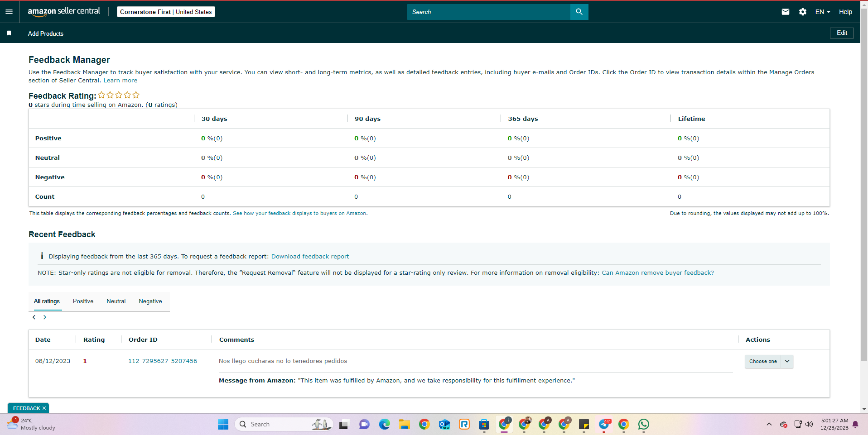Click the taskbar clock showing 5:01:27 AM

click(x=834, y=424)
